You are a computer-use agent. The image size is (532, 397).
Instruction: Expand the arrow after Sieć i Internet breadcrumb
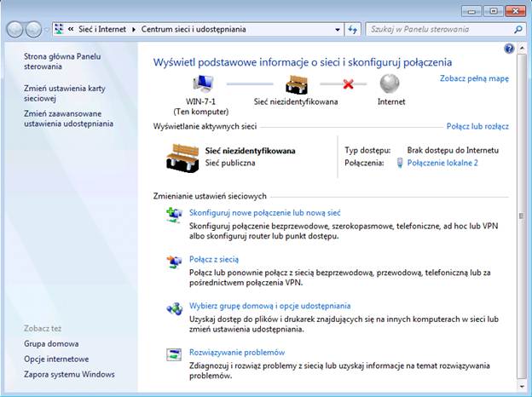click(x=134, y=29)
